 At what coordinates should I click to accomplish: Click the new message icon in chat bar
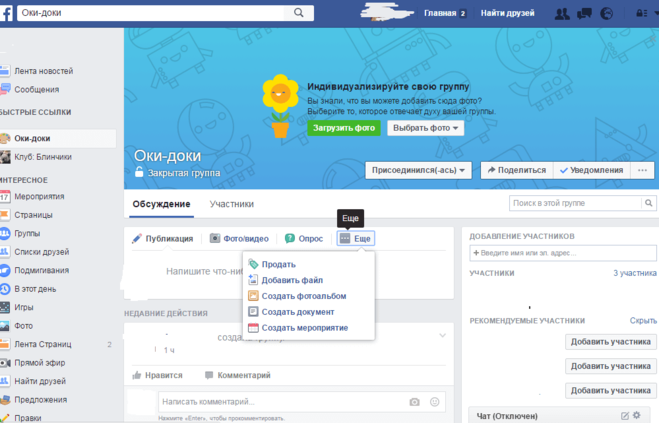(x=625, y=416)
